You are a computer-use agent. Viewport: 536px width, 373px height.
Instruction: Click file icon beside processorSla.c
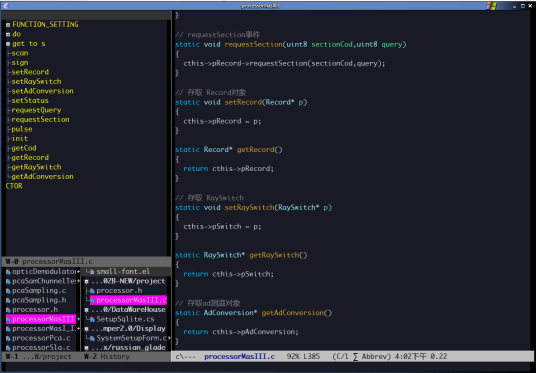coord(8,348)
